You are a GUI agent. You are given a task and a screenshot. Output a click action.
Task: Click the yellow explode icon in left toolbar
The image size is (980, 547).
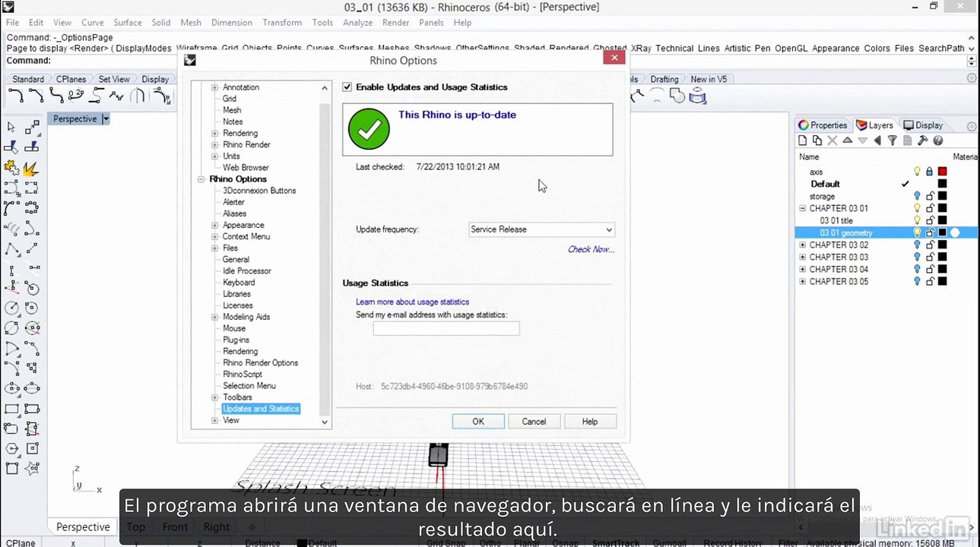click(31, 167)
